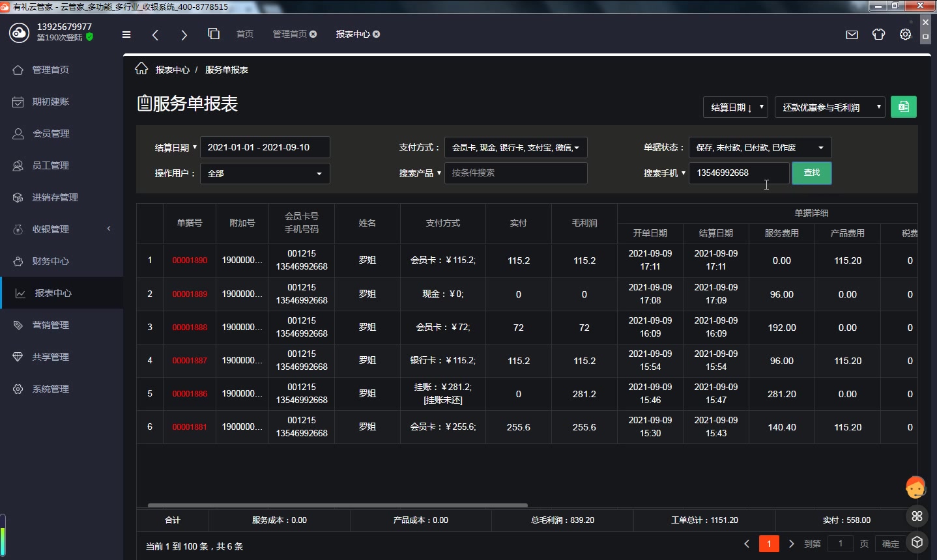Click the 结算日期 date range input field
Viewport: 937px width, 560px height.
point(265,147)
